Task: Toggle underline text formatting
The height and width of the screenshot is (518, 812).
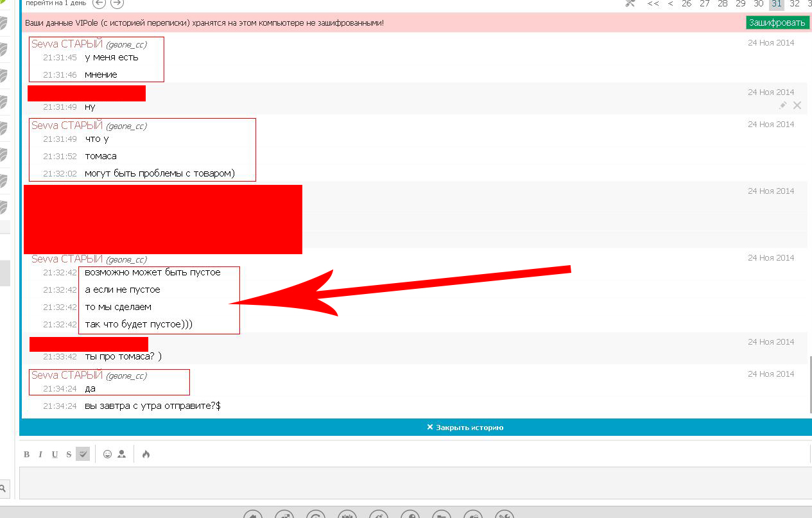Action: click(55, 454)
